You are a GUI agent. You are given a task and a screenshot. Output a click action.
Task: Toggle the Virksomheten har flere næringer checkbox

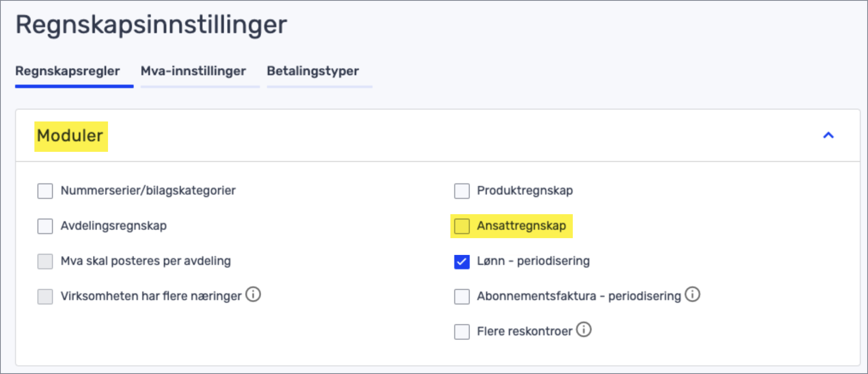click(x=45, y=296)
